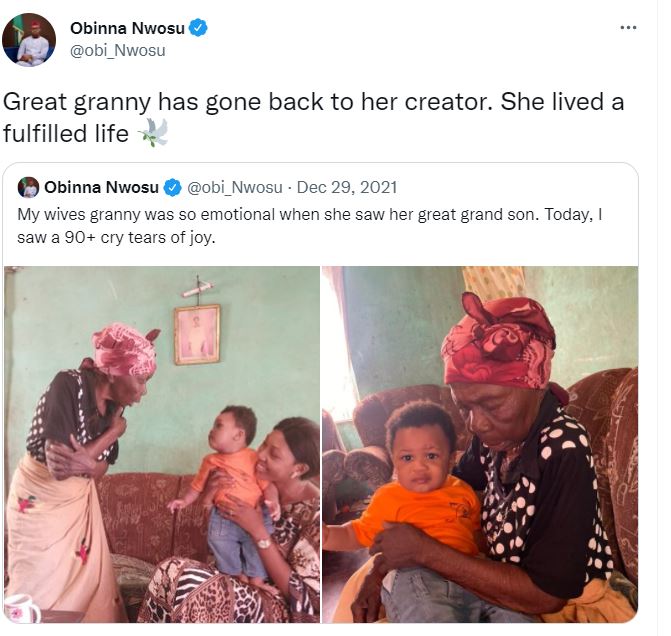Click framed wall picture in left photo

coord(196,334)
